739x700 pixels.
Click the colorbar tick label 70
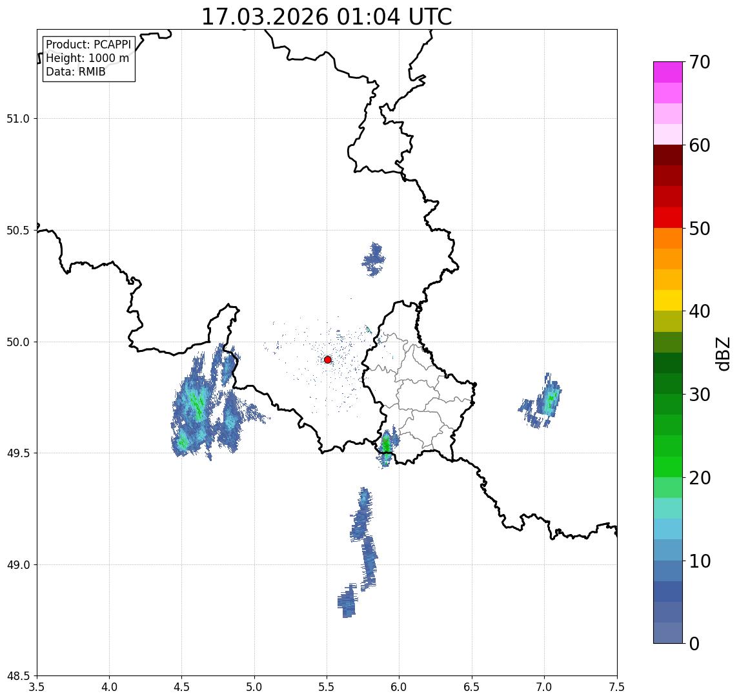tap(700, 62)
